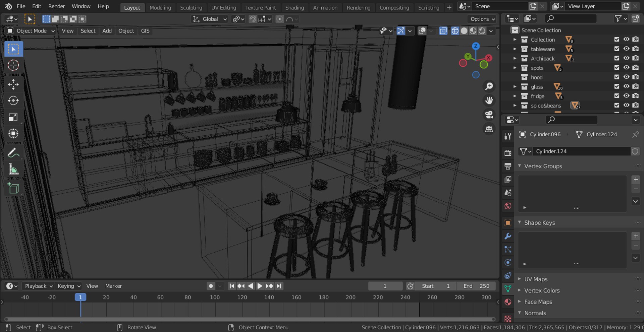Image resolution: width=644 pixels, height=332 pixels.
Task: Select the Add Cube tool
Action: (13, 189)
